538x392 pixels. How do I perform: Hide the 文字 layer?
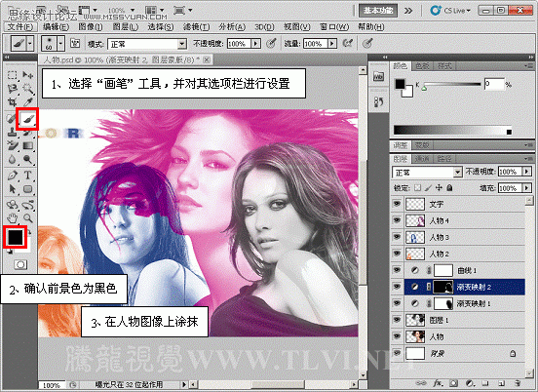coord(397,204)
